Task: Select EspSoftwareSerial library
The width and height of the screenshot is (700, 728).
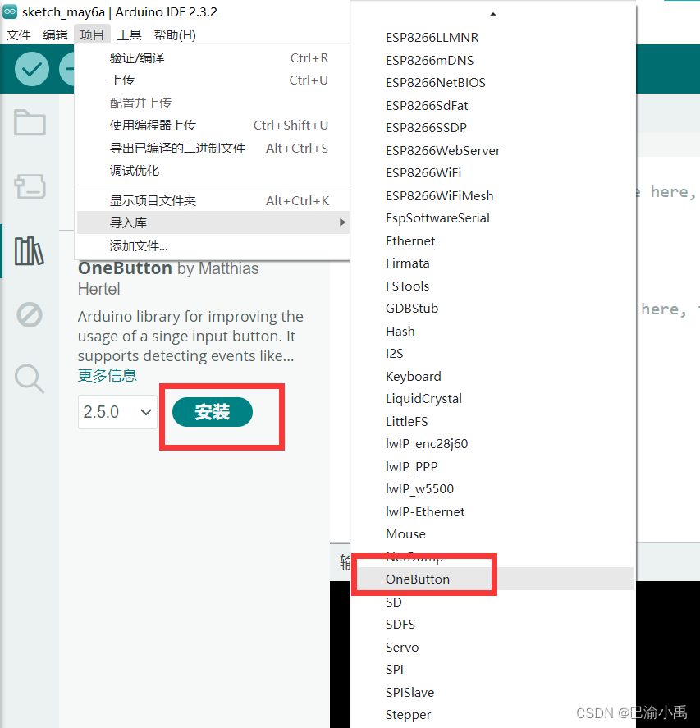Action: (x=493, y=218)
